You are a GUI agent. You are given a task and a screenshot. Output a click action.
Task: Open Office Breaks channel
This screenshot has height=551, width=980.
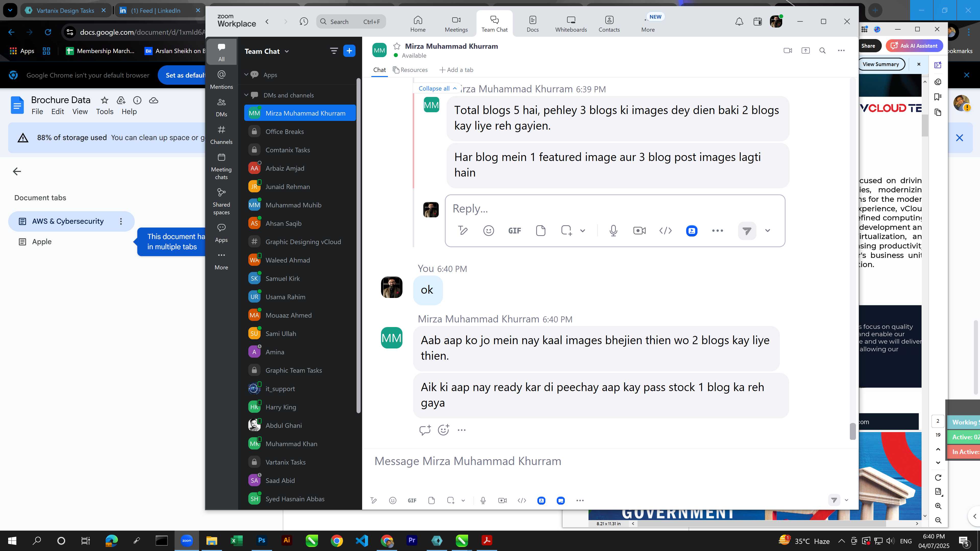coord(300,132)
